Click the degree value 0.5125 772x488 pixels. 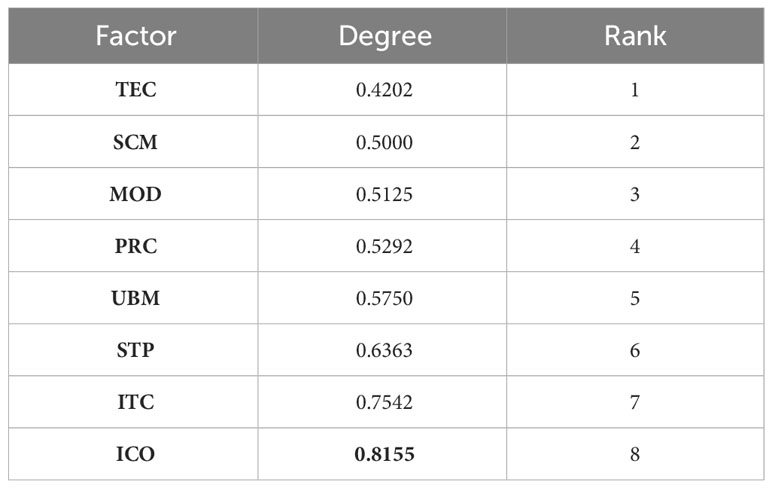[384, 194]
